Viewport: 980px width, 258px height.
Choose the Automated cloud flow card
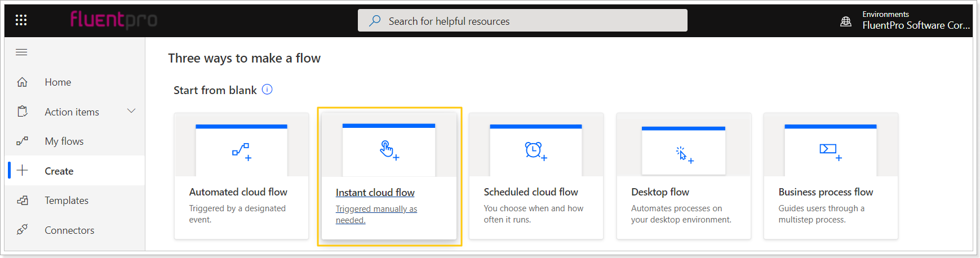(241, 176)
